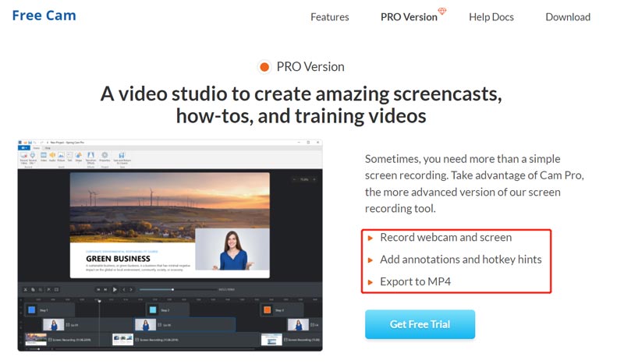Select the second Screen Recording clip thumbnail
Image resolution: width=624 pixels, height=364 pixels.
[122, 339]
